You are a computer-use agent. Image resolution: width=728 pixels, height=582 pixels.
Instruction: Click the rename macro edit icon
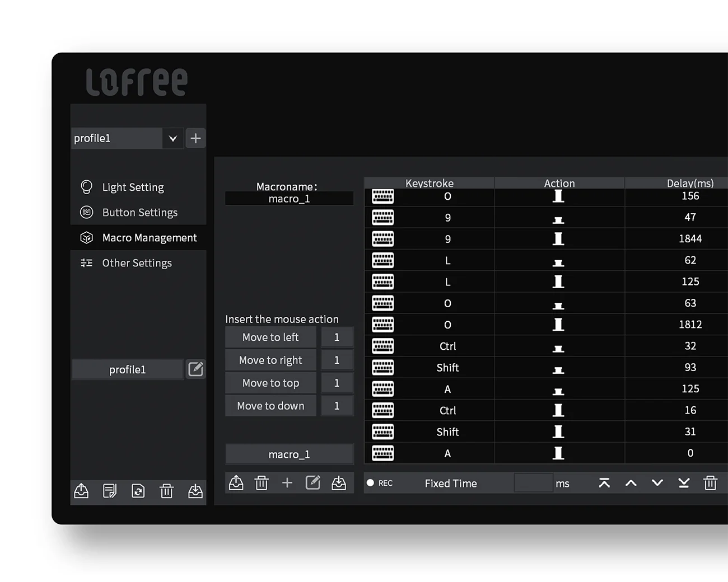(312, 483)
